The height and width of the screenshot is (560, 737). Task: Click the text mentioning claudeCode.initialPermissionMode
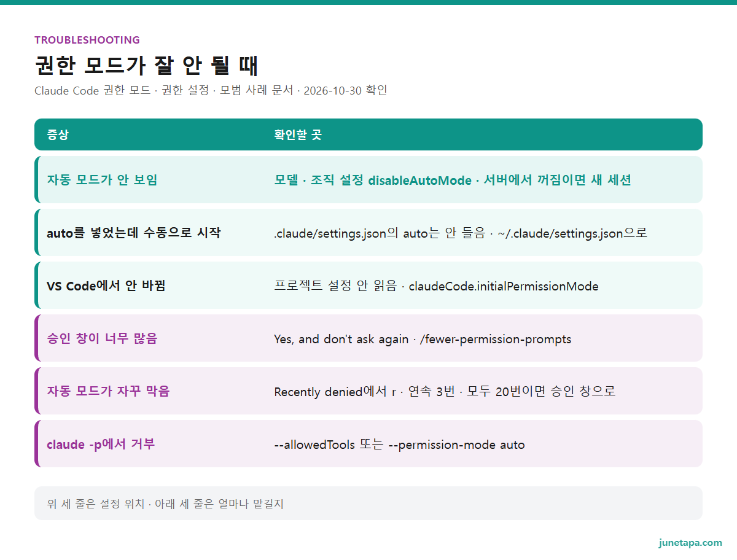point(436,286)
